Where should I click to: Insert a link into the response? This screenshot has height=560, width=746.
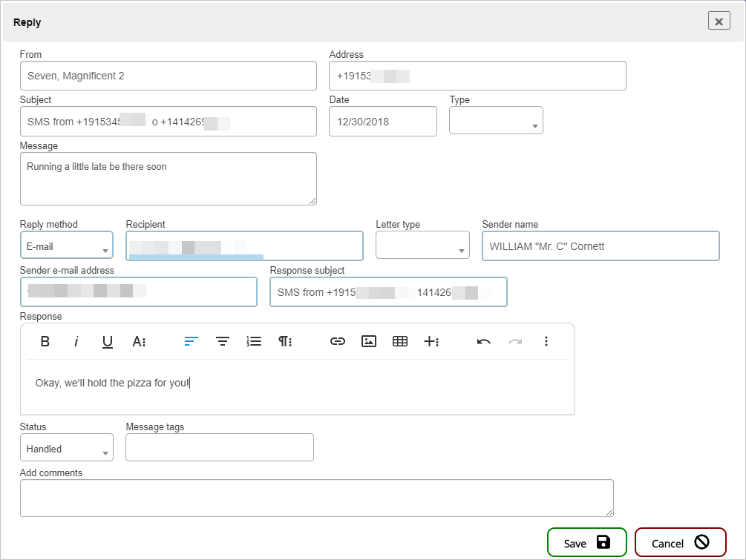[x=338, y=341]
